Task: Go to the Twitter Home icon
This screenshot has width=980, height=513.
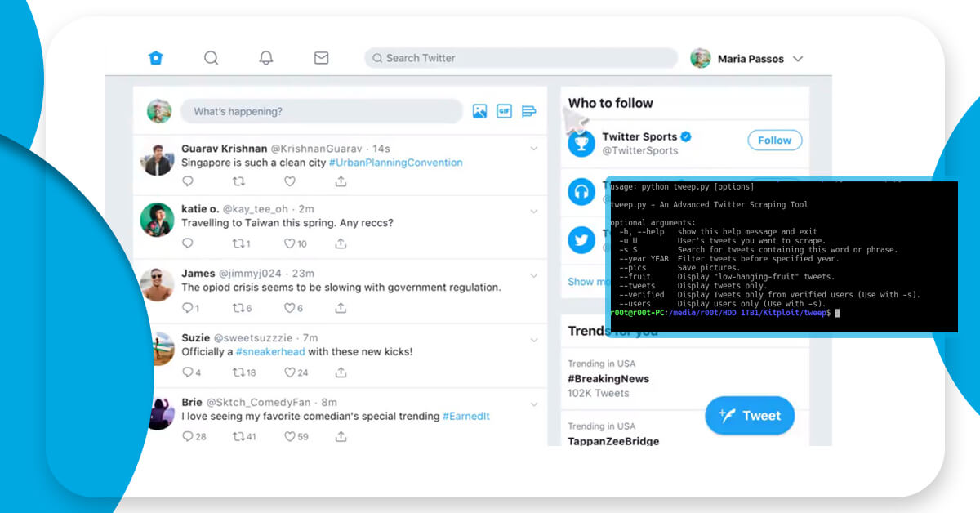Action: [x=156, y=58]
